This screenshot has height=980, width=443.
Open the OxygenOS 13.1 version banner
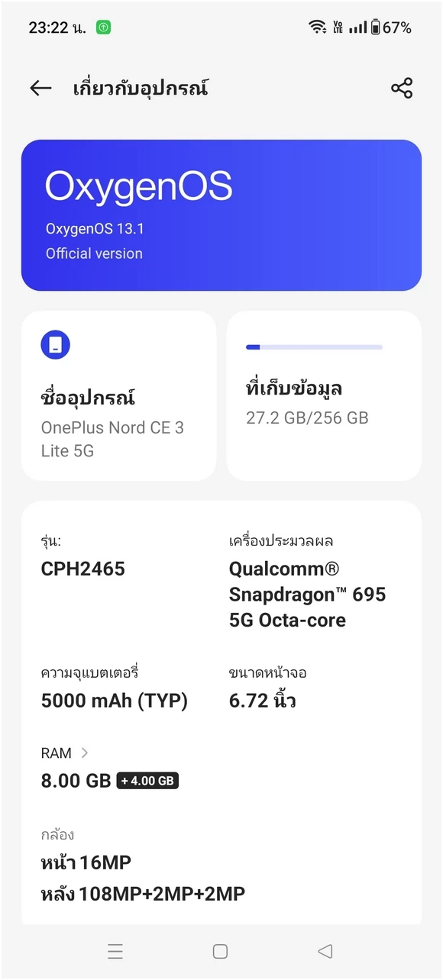221,215
